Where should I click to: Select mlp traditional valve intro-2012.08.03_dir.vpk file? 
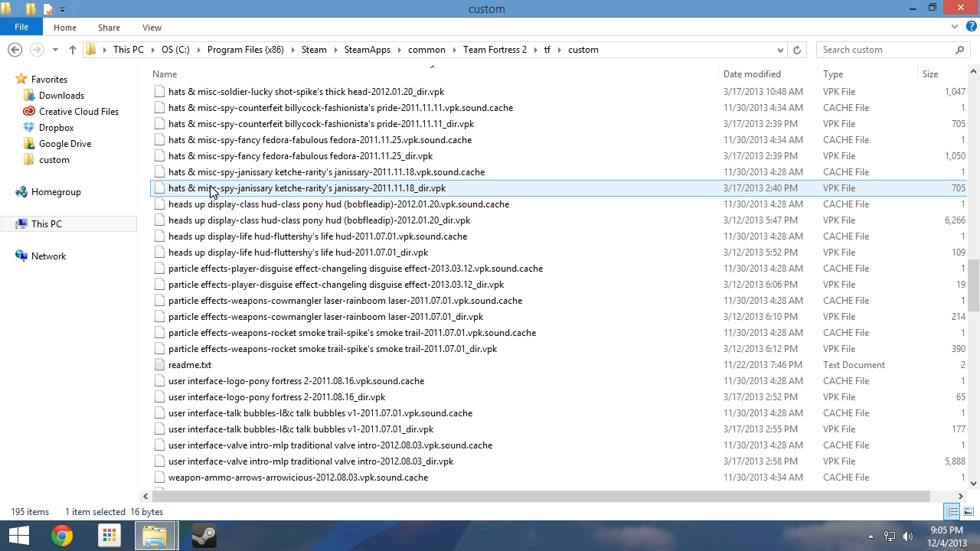(x=311, y=461)
